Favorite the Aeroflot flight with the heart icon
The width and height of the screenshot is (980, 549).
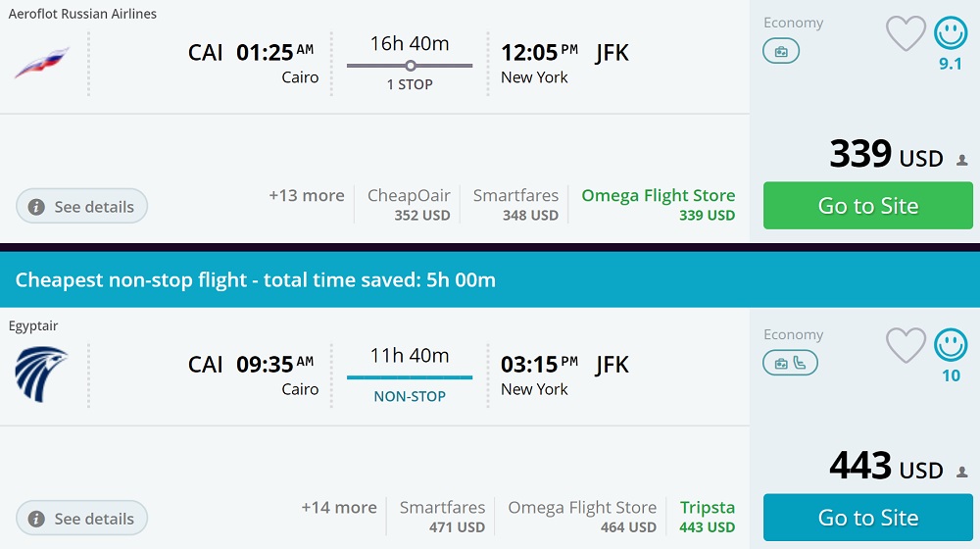click(906, 34)
